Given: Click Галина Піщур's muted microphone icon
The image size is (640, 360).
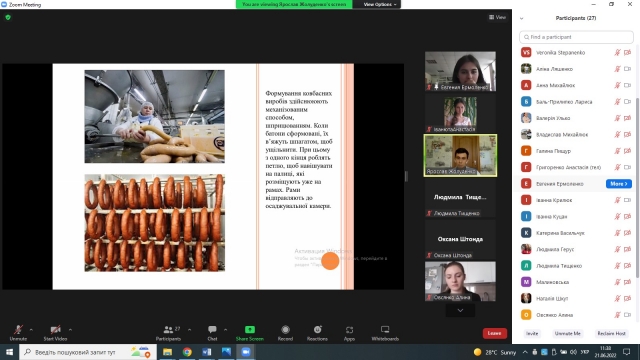Looking at the screenshot, I should point(618,151).
